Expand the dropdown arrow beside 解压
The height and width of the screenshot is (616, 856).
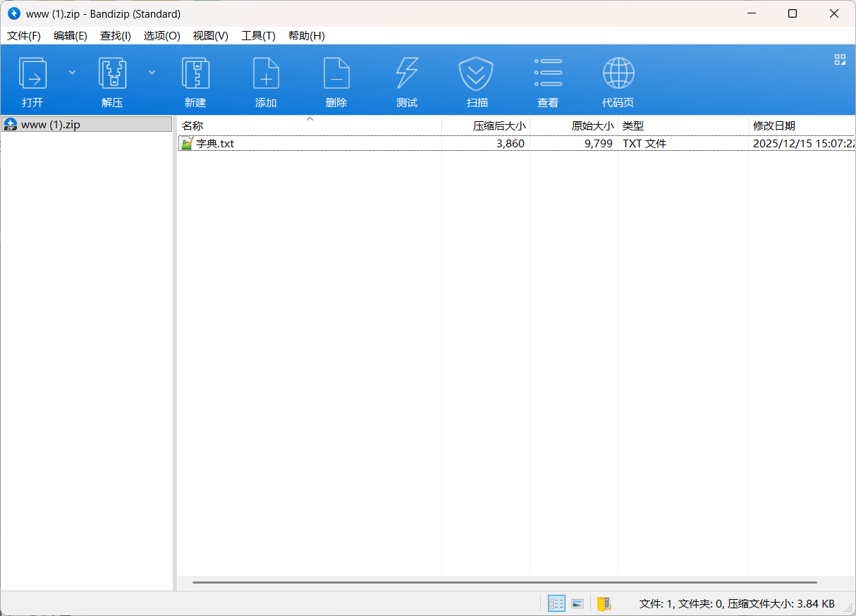point(152,72)
